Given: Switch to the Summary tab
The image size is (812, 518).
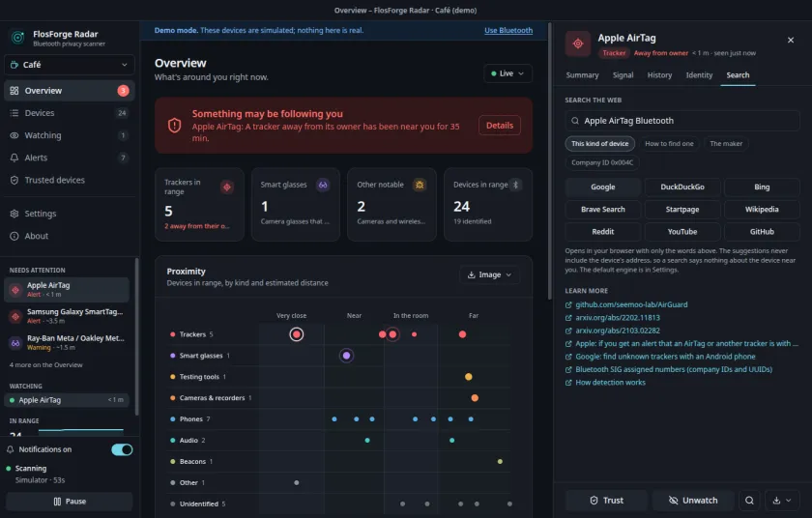Looking at the screenshot, I should tap(582, 75).
